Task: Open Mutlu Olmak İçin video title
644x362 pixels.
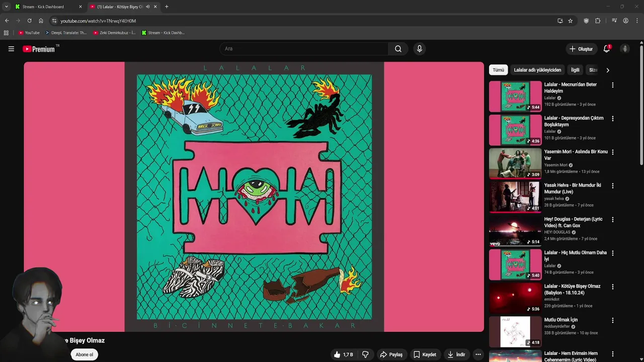Action: [x=560, y=320]
